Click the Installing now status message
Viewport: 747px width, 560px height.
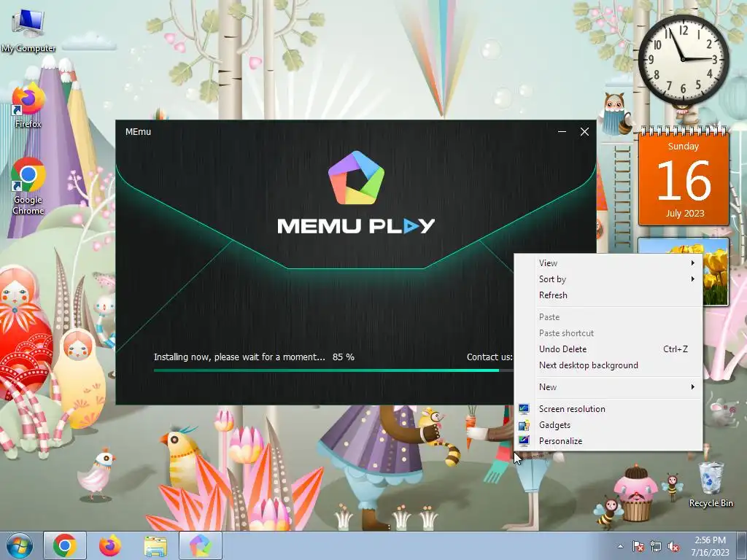click(x=239, y=357)
